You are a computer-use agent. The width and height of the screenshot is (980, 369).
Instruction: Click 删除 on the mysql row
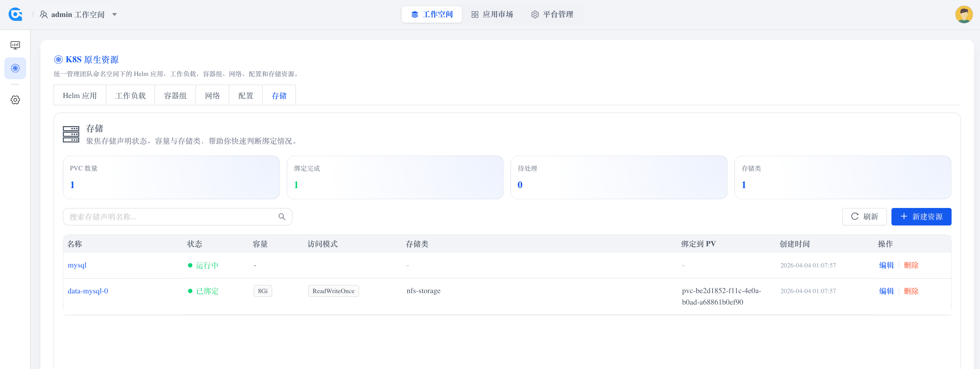click(x=911, y=265)
